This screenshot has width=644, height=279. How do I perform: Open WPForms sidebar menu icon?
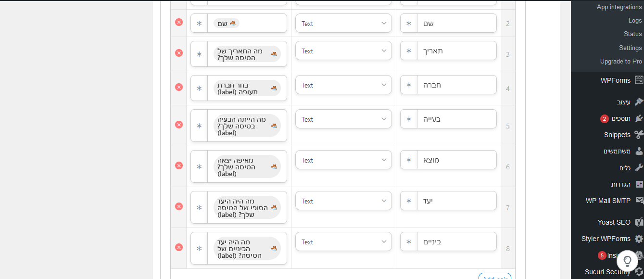click(x=639, y=80)
